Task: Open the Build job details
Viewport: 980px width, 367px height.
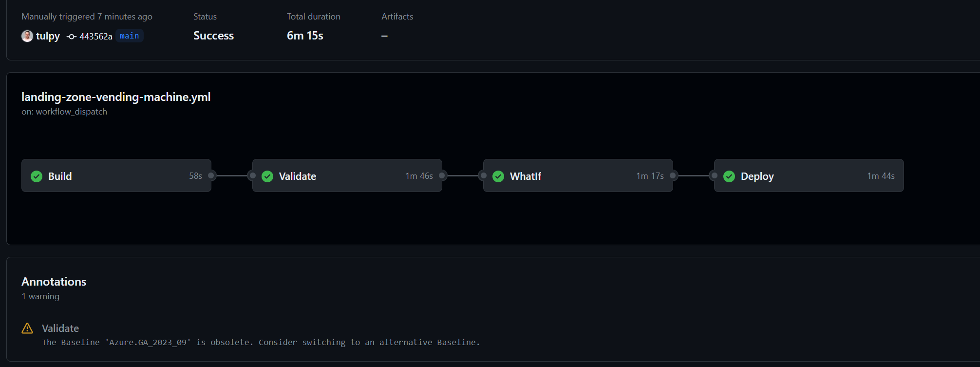Action: 116,175
